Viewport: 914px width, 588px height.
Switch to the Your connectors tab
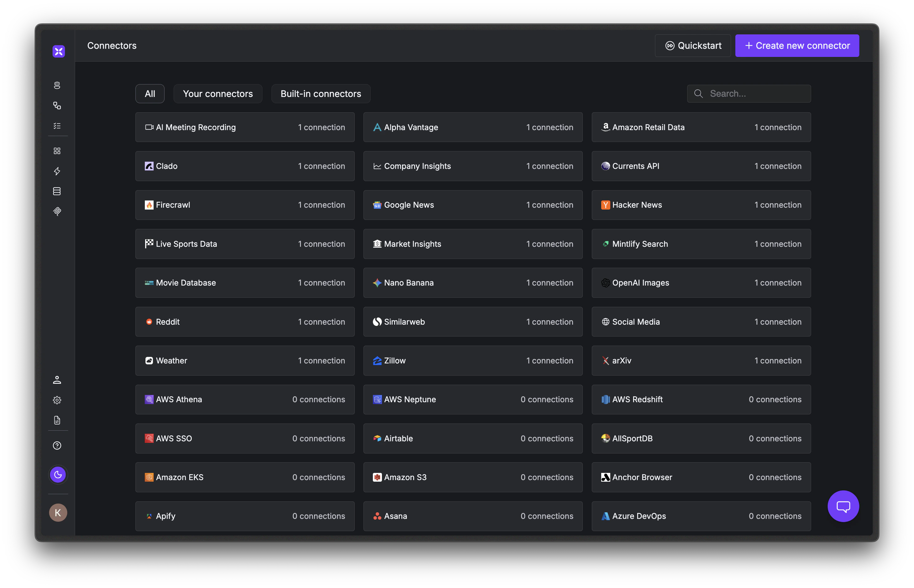[x=218, y=94]
